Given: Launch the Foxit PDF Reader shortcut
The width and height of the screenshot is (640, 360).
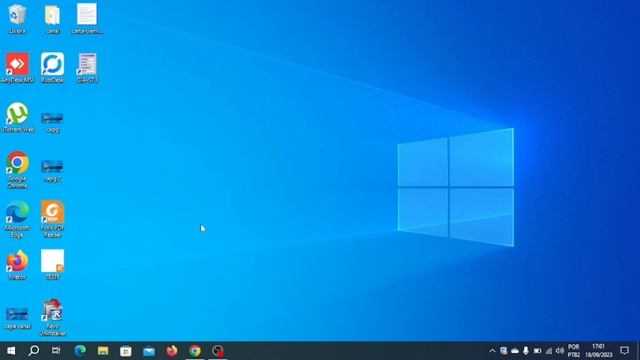Looking at the screenshot, I should [x=52, y=219].
